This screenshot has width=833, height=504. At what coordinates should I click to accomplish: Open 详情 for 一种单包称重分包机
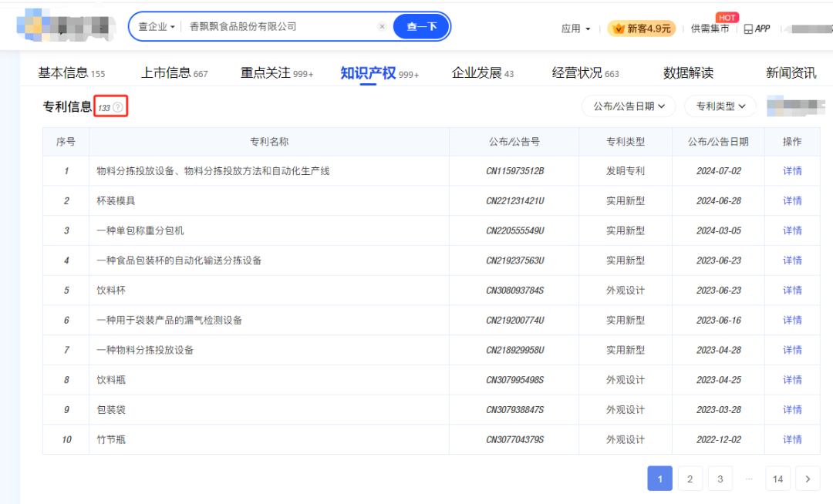[792, 230]
